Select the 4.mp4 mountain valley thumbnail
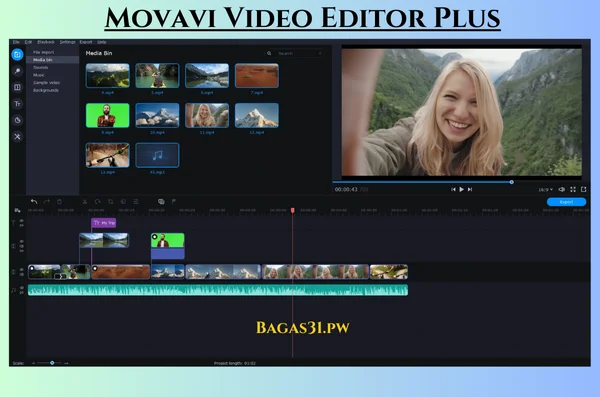 point(108,76)
